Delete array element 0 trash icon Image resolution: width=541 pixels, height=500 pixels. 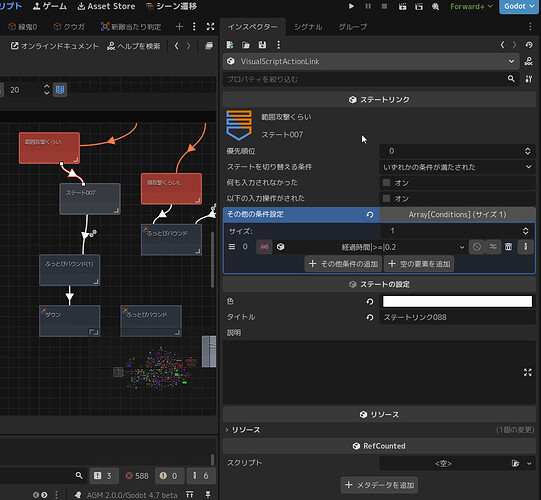509,247
